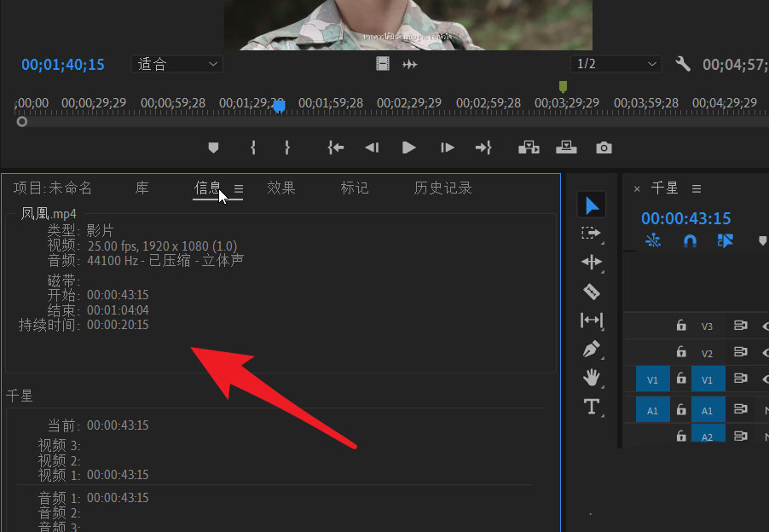Select the Selection tool arrow
The image size is (769, 532).
(x=592, y=205)
